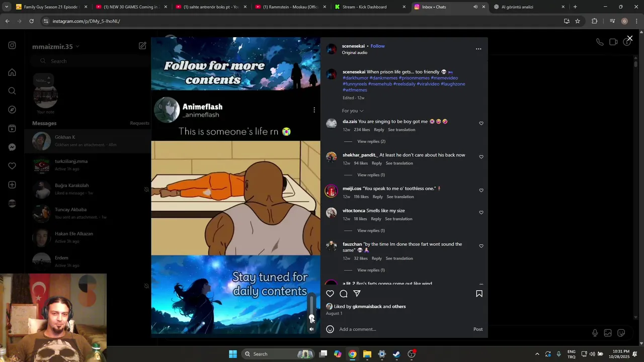Post the comment
Viewport: 644px width, 362px height.
coord(478,329)
